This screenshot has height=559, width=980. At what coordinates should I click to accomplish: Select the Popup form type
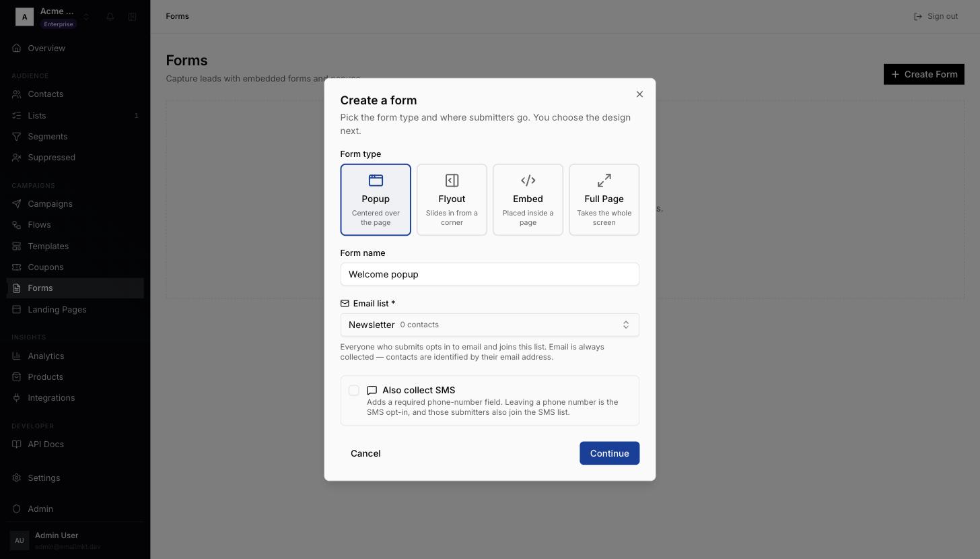(x=376, y=200)
